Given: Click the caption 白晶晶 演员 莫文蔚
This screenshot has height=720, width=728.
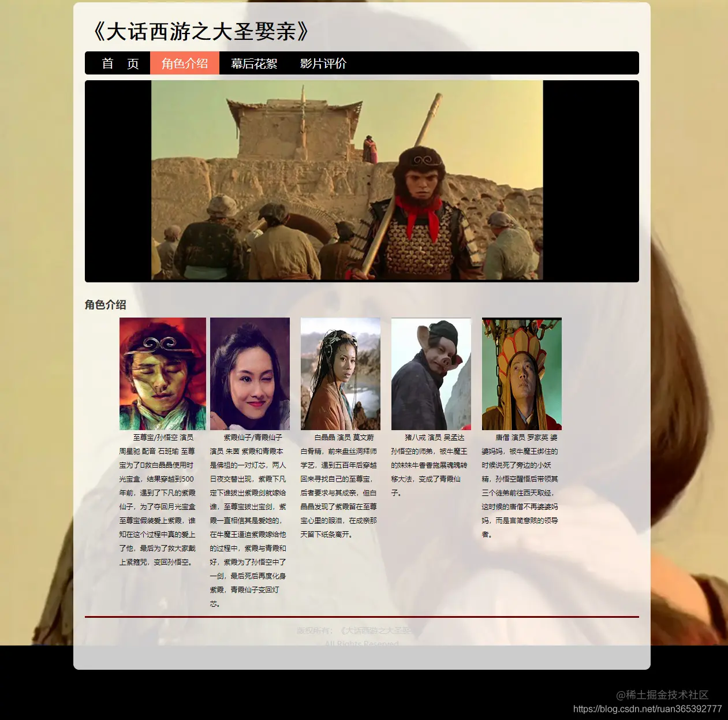Looking at the screenshot, I should coord(344,438).
